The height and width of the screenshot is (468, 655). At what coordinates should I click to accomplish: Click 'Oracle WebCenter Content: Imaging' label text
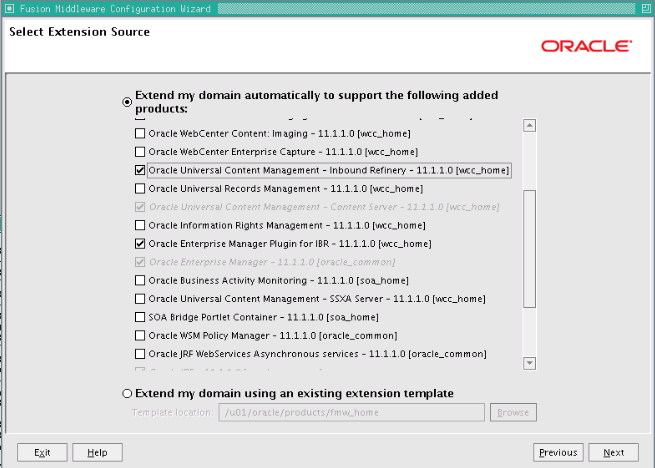pyautogui.click(x=279, y=133)
